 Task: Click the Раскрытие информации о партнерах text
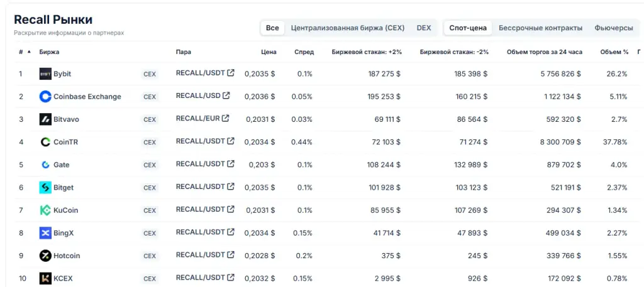tap(69, 33)
